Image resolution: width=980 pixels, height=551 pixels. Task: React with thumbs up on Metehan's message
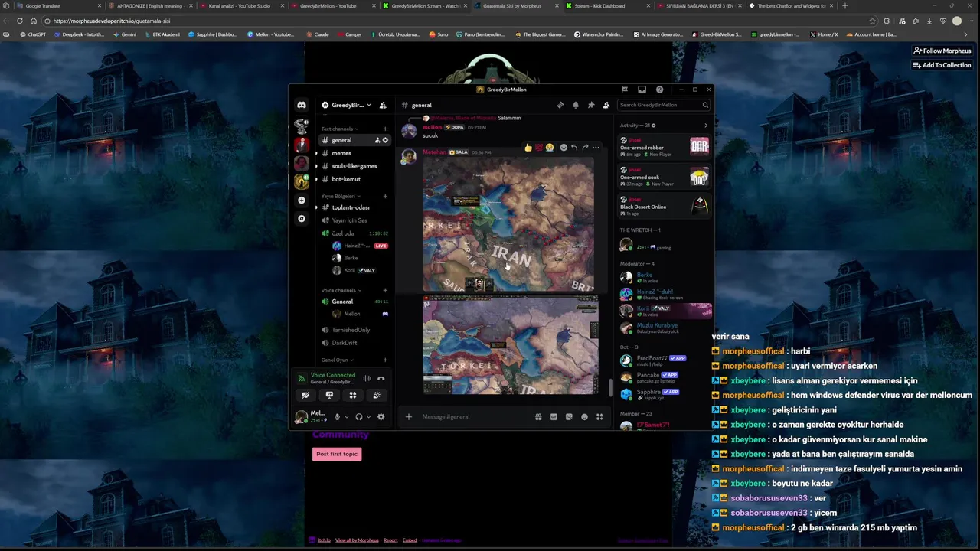pos(528,148)
